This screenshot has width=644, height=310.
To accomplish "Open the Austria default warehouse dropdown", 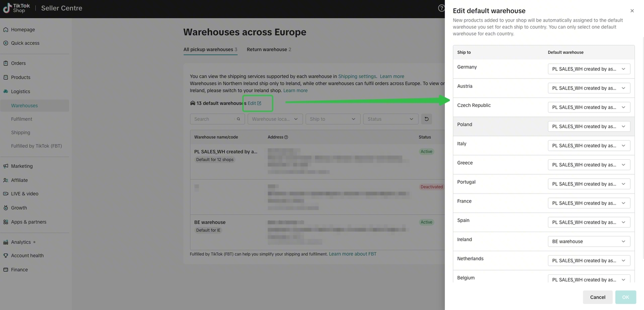I will tap(589, 88).
